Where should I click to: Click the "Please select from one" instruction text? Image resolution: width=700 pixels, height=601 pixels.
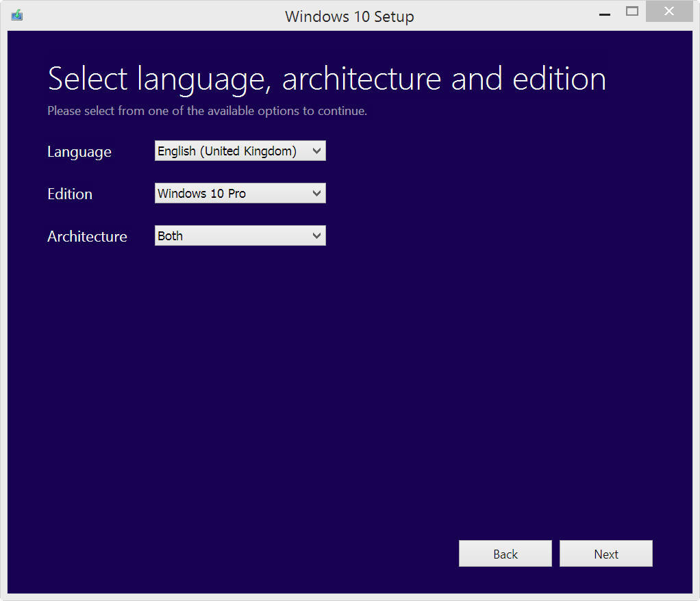(x=207, y=111)
